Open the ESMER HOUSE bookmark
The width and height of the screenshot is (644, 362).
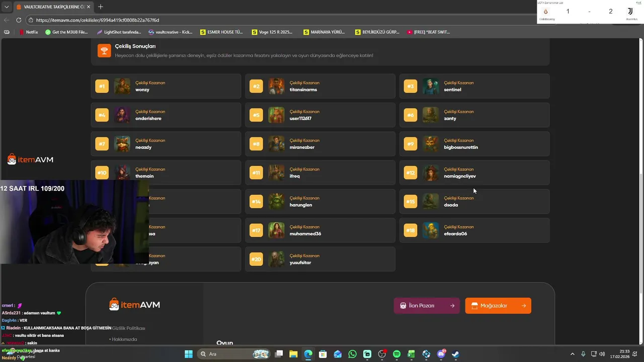pyautogui.click(x=221, y=32)
